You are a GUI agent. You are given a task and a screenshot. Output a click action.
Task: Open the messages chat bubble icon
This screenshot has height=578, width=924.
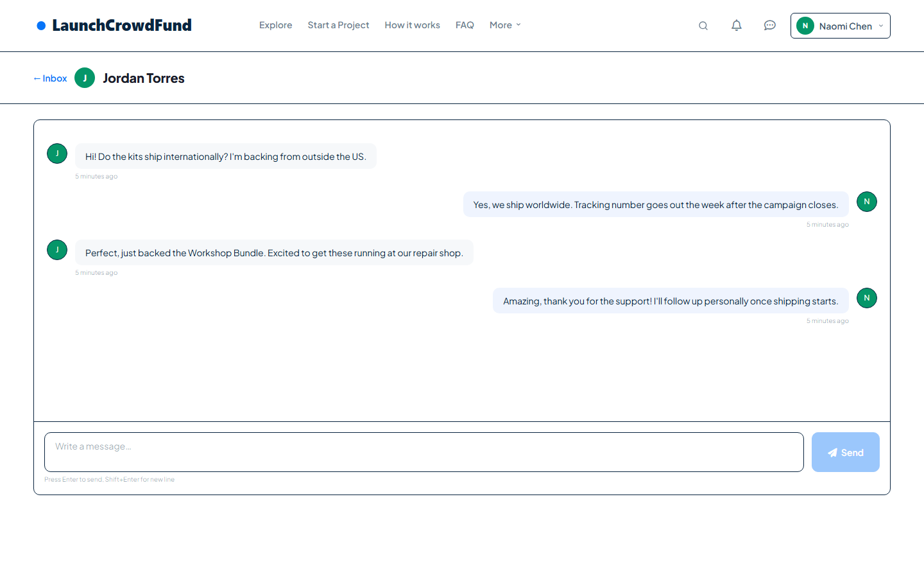click(x=770, y=26)
